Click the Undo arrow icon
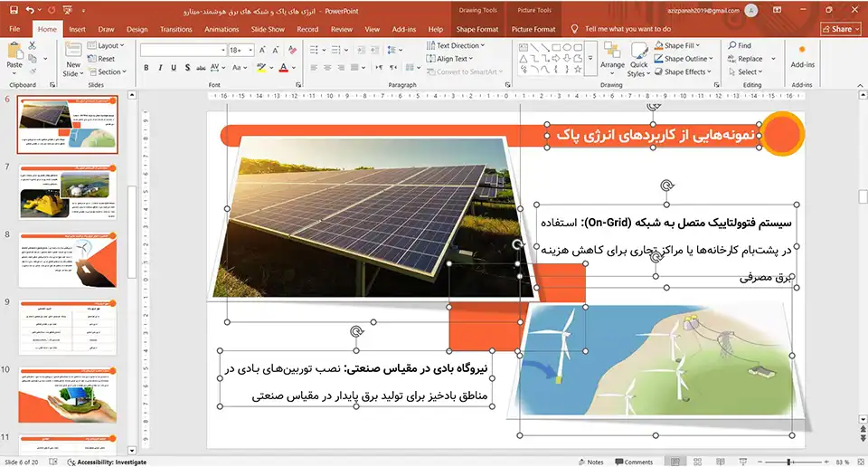868x467 pixels. 30,10
